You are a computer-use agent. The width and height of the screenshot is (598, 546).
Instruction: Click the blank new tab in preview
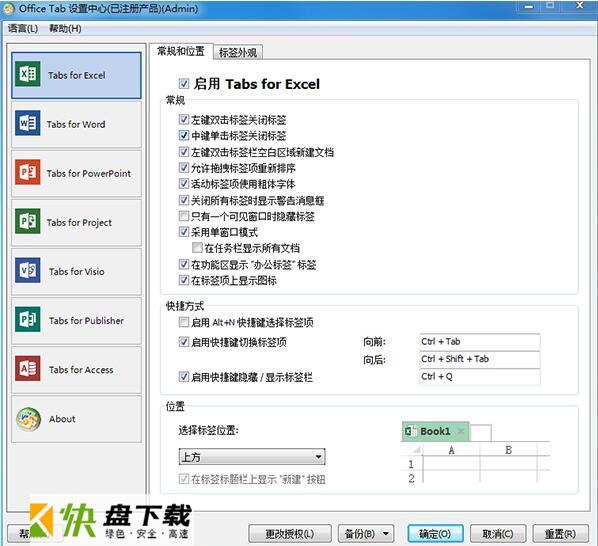coord(481,433)
